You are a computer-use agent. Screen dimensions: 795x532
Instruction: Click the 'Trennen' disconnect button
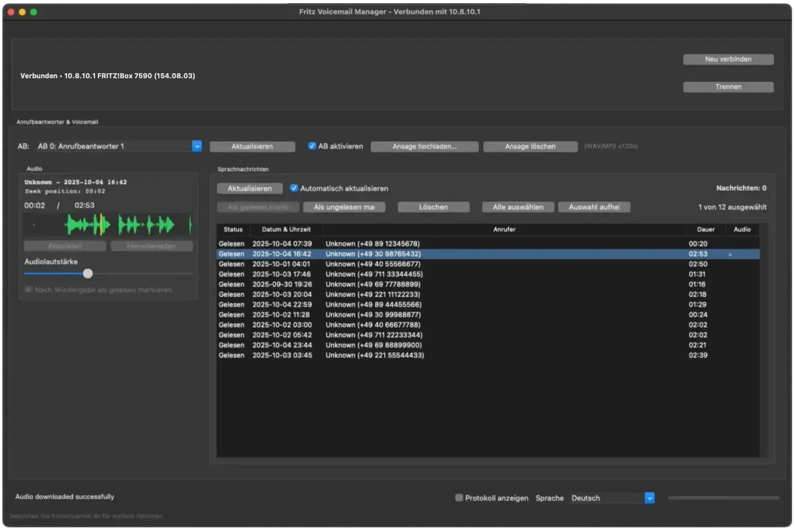pyautogui.click(x=728, y=87)
